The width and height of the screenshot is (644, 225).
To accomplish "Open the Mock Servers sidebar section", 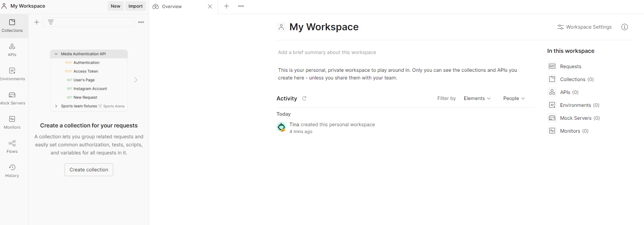I will [x=12, y=98].
